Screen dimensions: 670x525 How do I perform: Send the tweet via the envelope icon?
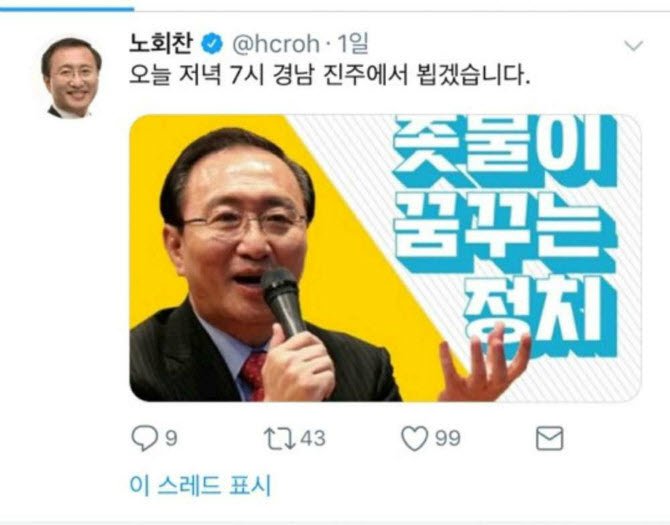(x=549, y=438)
